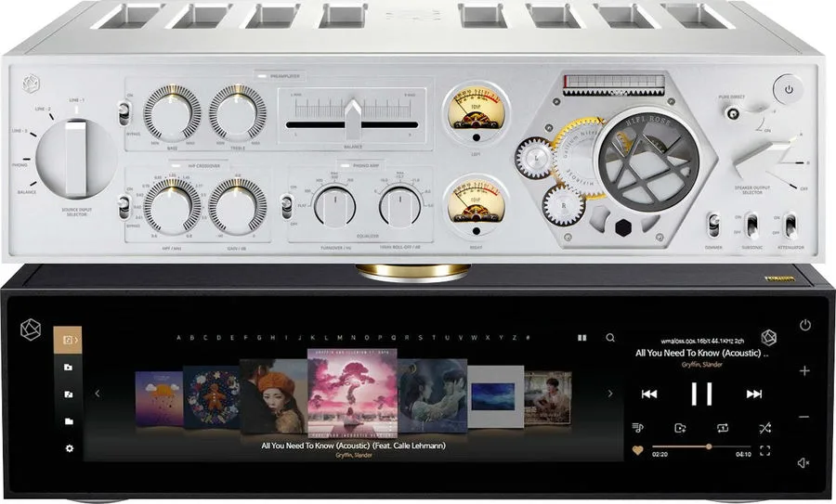Flip the Dimmer switch
Screen dimensions: 836x504
click(713, 225)
